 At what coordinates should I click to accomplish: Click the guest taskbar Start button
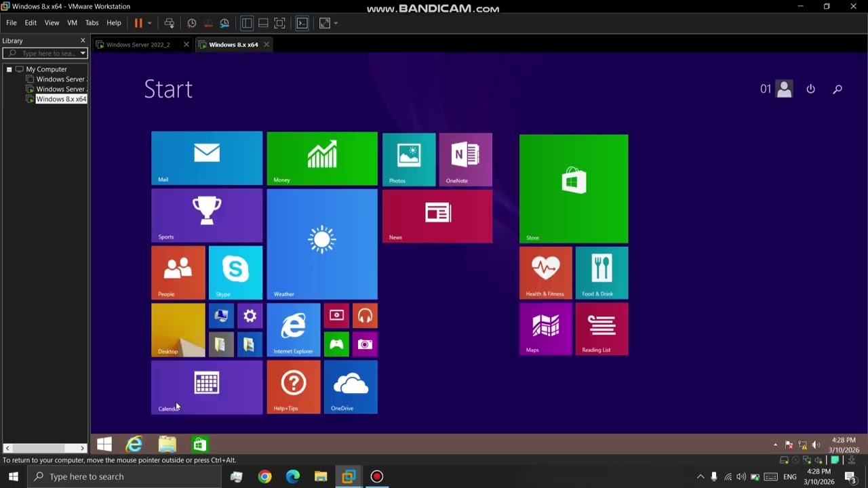click(x=104, y=445)
